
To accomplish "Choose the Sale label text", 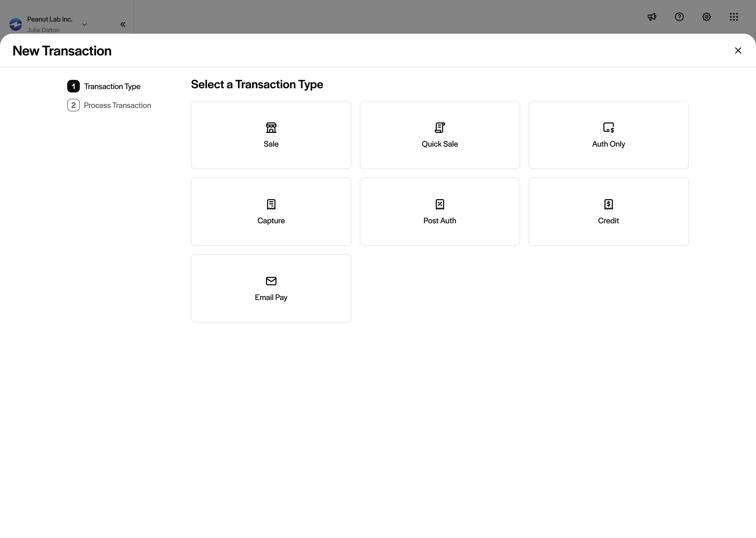I will tap(271, 144).
